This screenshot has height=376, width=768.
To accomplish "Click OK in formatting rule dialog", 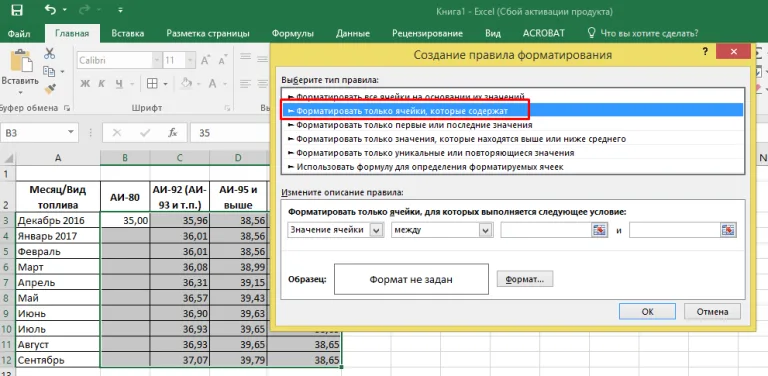I will (647, 311).
